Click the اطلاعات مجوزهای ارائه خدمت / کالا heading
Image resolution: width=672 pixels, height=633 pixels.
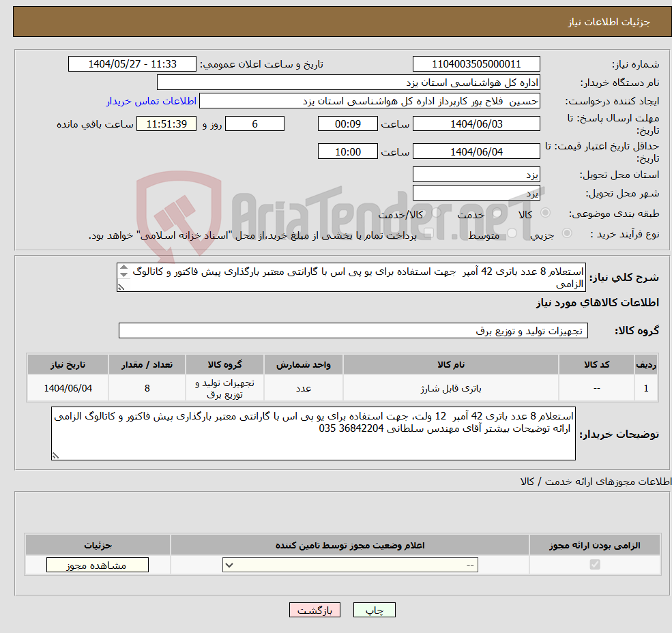click(596, 482)
